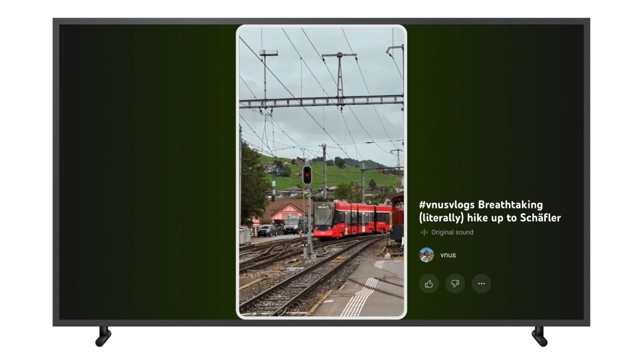This screenshot has width=644, height=362.
Task: Open the three-dot more options menu
Action: click(481, 284)
